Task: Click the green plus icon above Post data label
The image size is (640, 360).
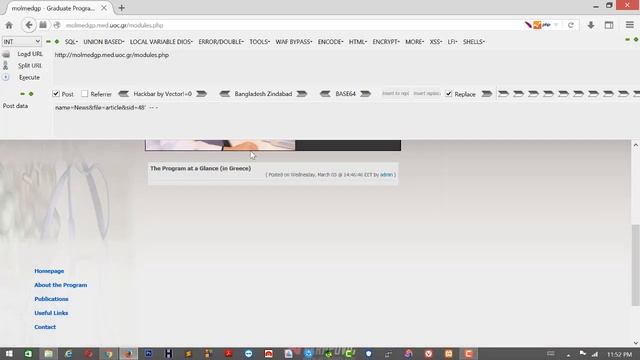Action: [31, 94]
